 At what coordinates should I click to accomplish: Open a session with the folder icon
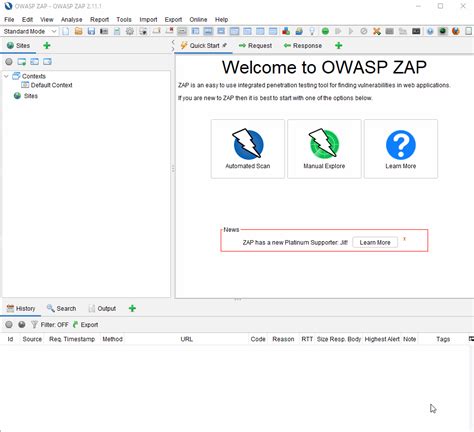pyautogui.click(x=79, y=31)
